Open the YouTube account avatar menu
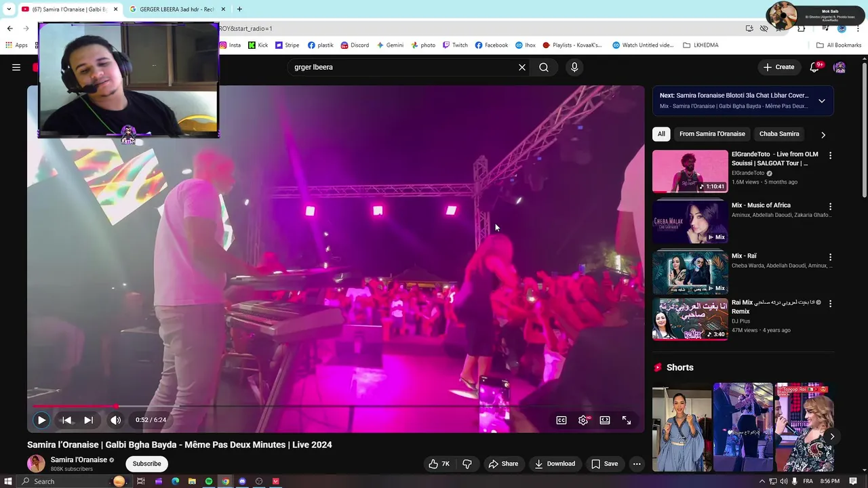The height and width of the screenshot is (488, 868). (x=840, y=67)
